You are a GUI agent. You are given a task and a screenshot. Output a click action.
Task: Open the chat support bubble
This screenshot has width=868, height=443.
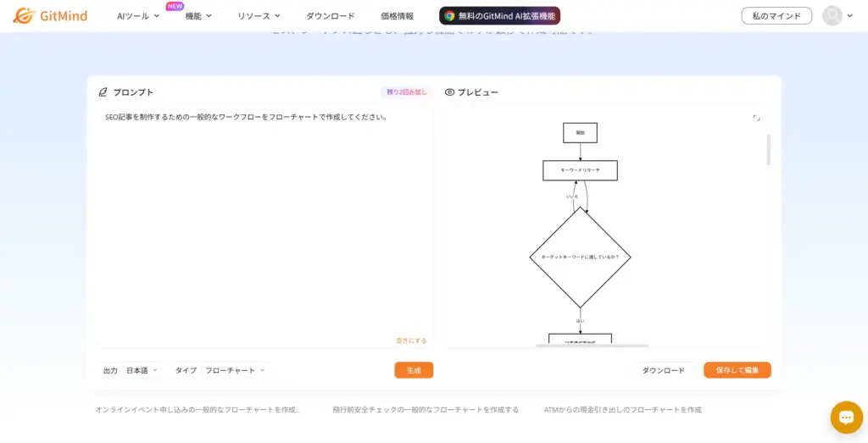(847, 417)
